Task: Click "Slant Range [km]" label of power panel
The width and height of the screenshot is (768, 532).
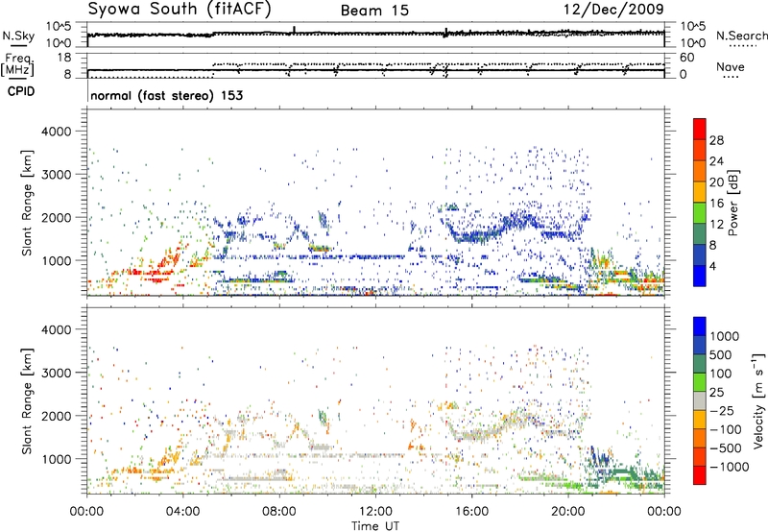Action: pyautogui.click(x=27, y=203)
